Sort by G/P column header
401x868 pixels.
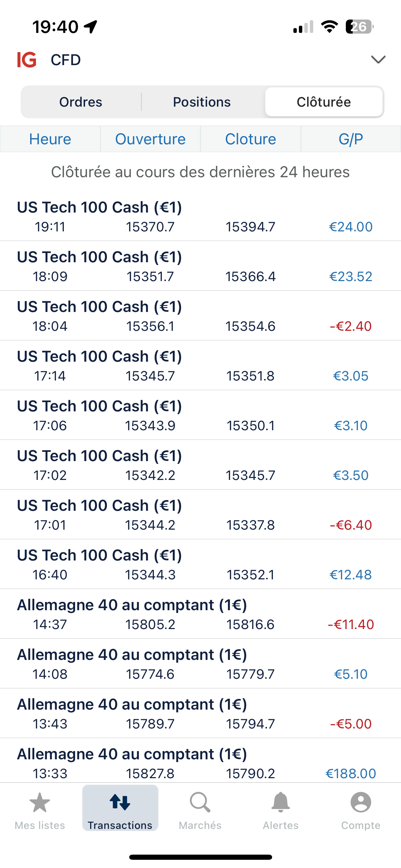351,139
